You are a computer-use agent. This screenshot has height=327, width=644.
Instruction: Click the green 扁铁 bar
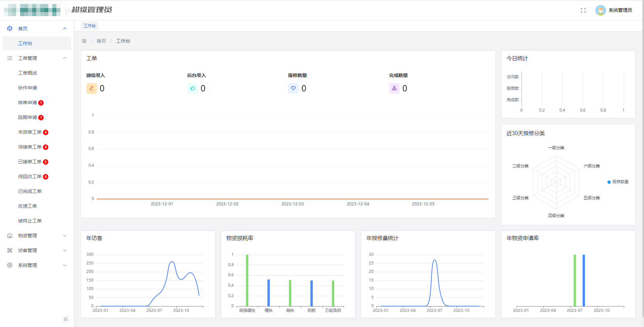[x=290, y=293]
